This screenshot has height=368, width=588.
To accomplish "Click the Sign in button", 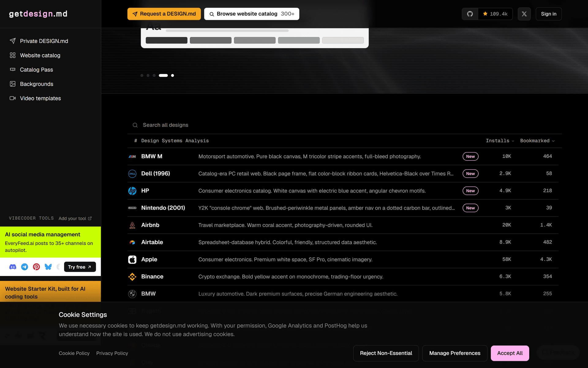I will [x=548, y=14].
